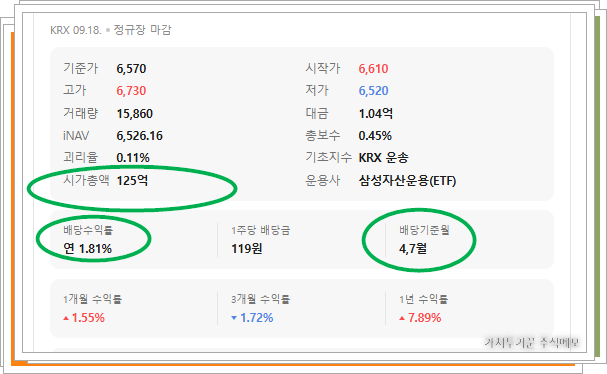Click the 기초지수 label
This screenshot has height=374, width=607.
(x=328, y=157)
